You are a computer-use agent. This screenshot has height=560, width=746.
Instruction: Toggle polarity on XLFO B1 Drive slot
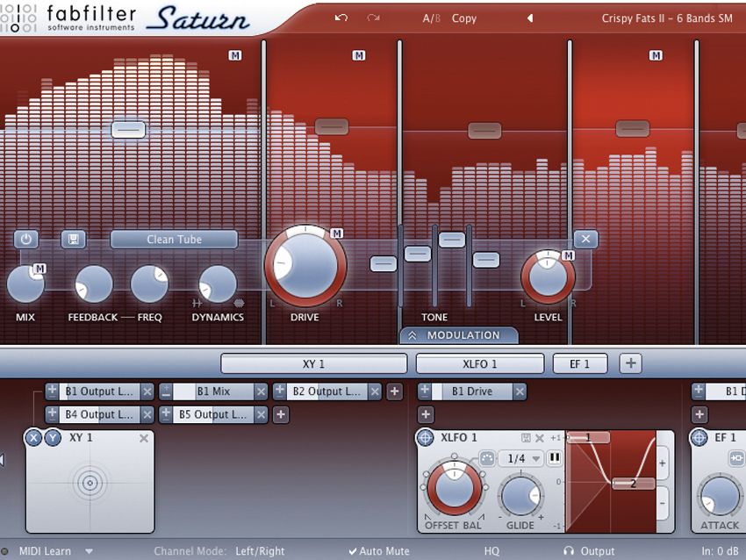(x=425, y=391)
